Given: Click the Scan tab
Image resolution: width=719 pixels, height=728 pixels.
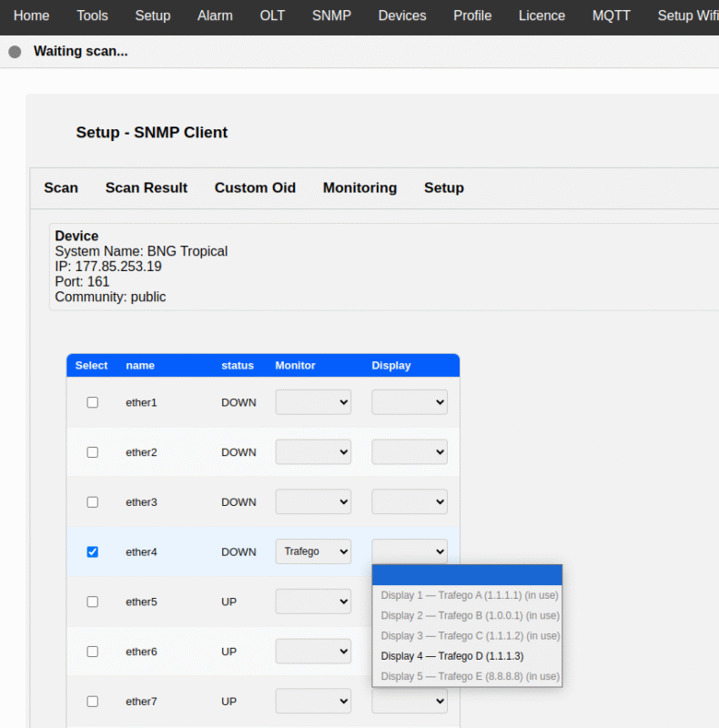Looking at the screenshot, I should pos(61,187).
